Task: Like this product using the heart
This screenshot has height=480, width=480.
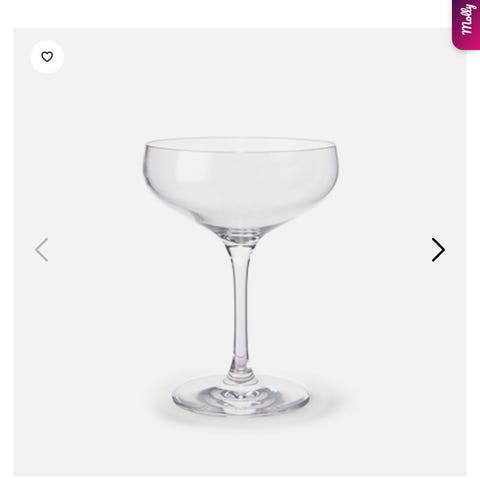Action: (x=47, y=57)
